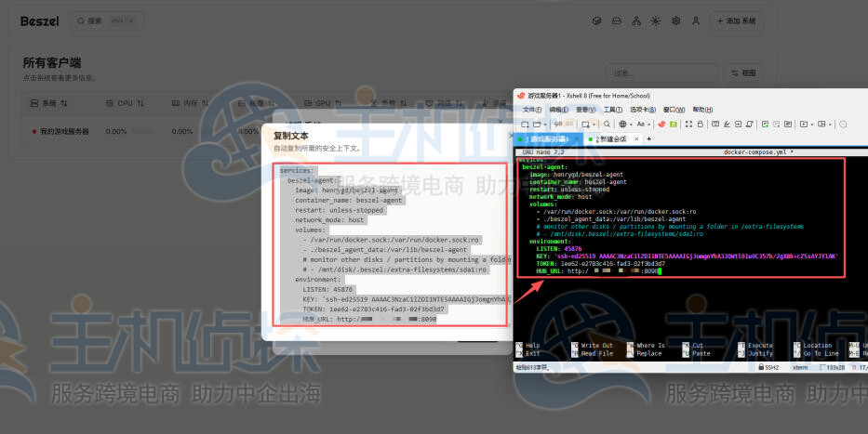Click the disk drive icon in Beszel header
This screenshot has width=868, height=434.
616,21
